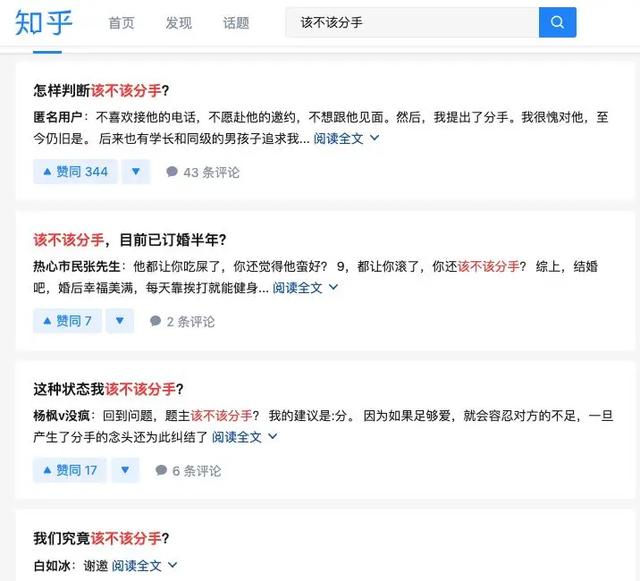
Task: Open the 6 条评论 comments
Action: coord(188,471)
